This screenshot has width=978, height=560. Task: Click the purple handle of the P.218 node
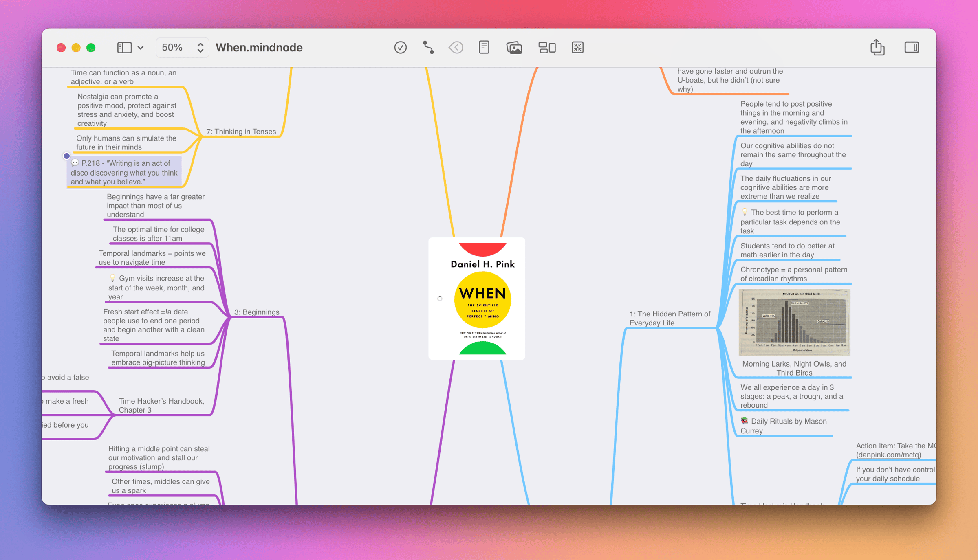tap(67, 156)
